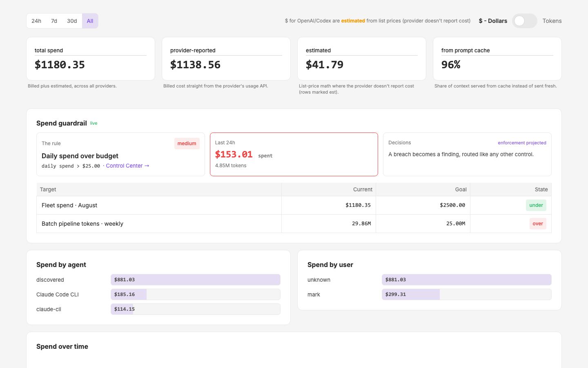
Task: Click the Goal column header
Action: coord(423,189)
